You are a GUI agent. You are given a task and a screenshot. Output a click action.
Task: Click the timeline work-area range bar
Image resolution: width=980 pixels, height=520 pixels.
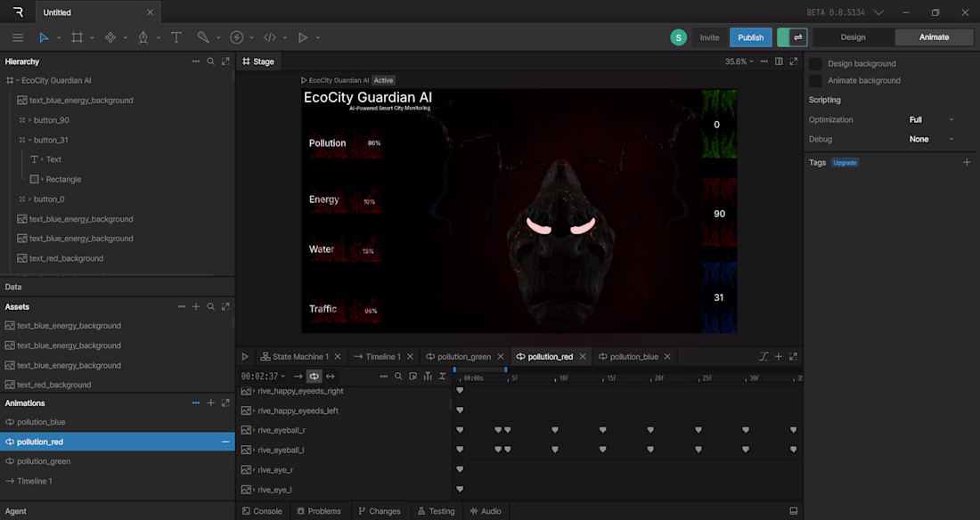pos(480,370)
